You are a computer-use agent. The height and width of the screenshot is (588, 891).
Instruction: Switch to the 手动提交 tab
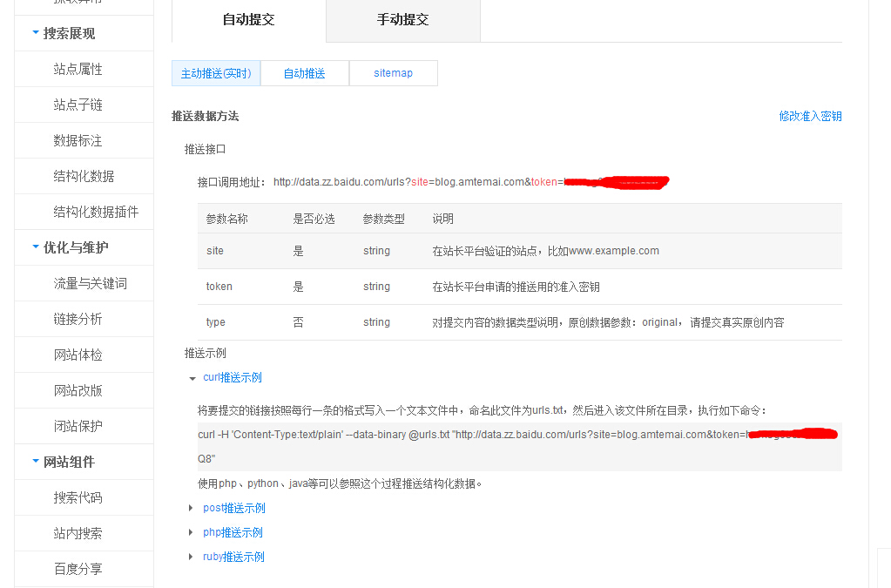point(402,19)
